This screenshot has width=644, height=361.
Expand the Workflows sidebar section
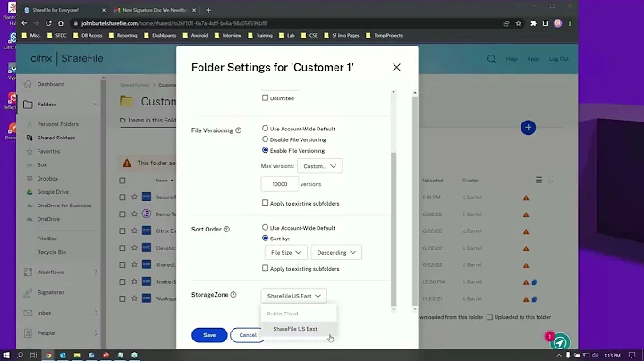(x=96, y=272)
